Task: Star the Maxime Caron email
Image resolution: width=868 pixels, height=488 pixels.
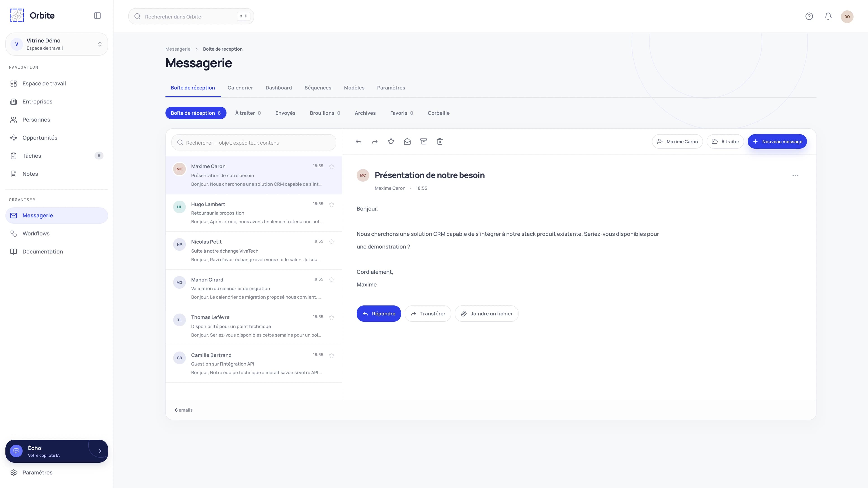Action: (x=332, y=166)
